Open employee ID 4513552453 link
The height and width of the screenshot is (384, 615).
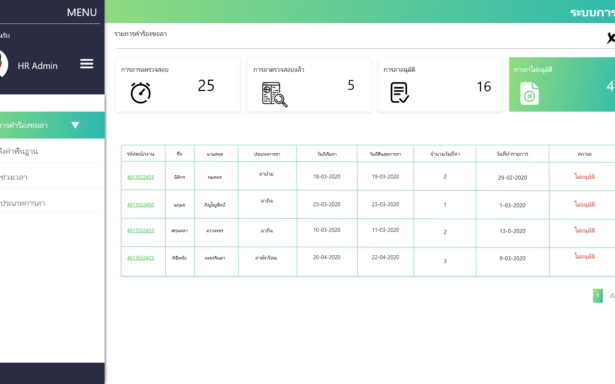click(140, 231)
